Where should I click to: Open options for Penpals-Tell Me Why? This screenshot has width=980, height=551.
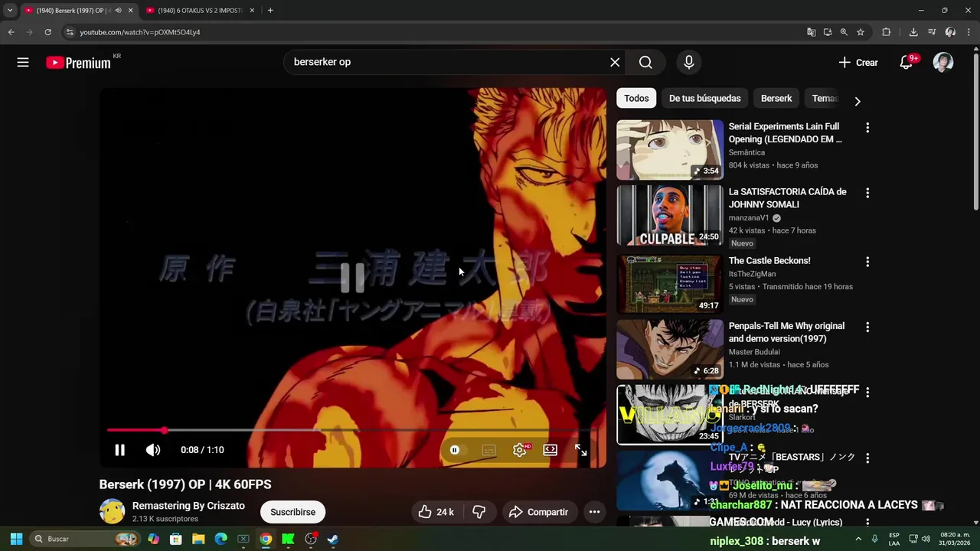click(867, 328)
